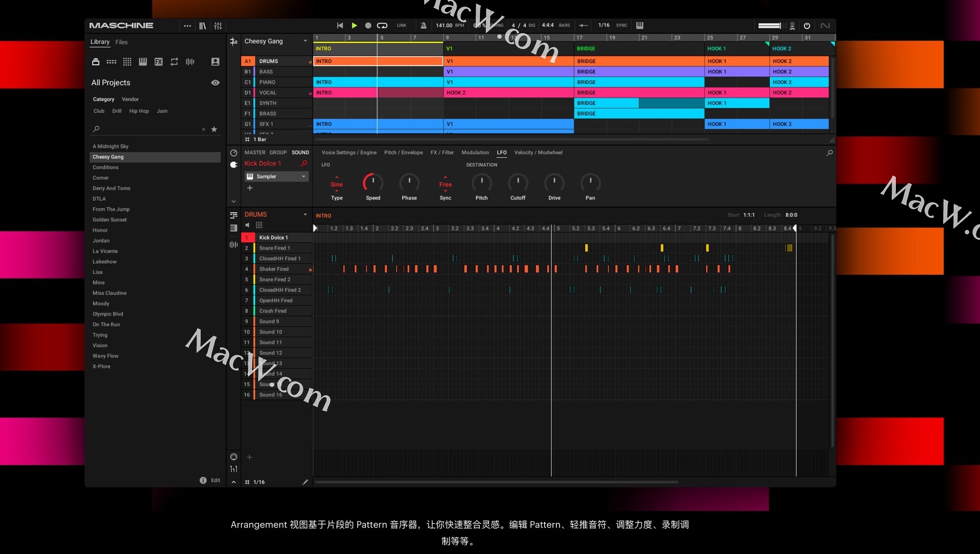Open the 1 Bar arranger grid dropdown
This screenshot has height=554, width=980.
click(x=256, y=139)
